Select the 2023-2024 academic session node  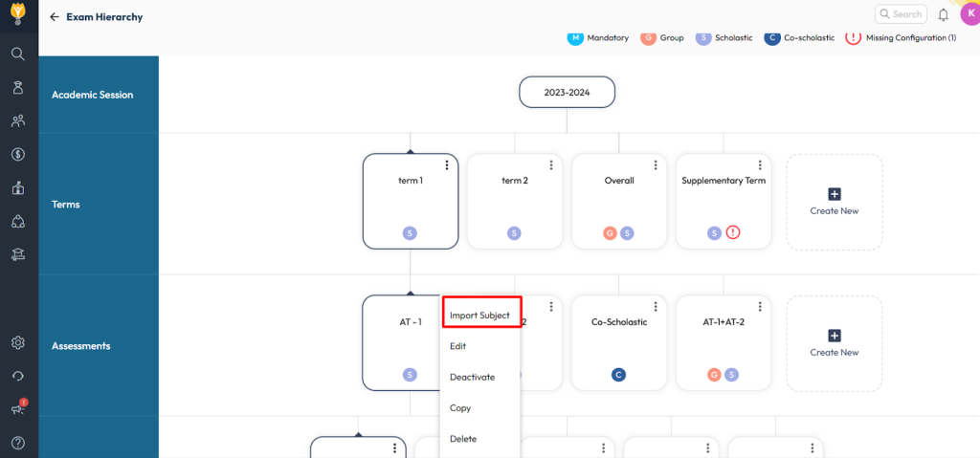click(567, 93)
